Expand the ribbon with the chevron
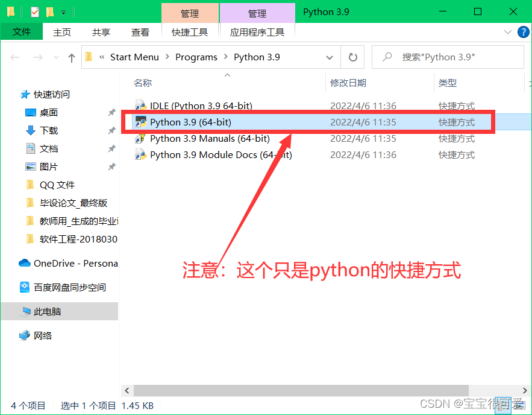The image size is (532, 415). click(x=507, y=32)
